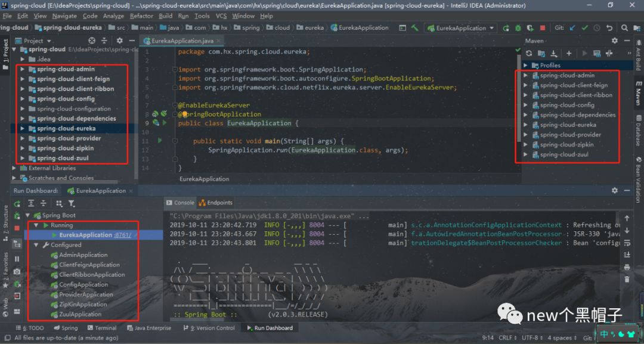
Task: Add a Maven project with plus icon
Action: point(569,54)
